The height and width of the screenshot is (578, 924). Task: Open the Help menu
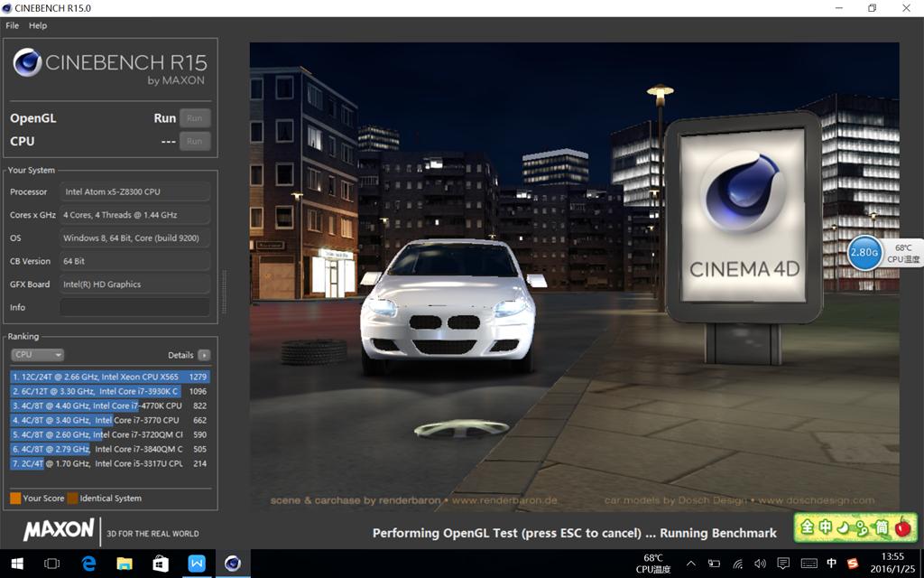click(x=38, y=25)
